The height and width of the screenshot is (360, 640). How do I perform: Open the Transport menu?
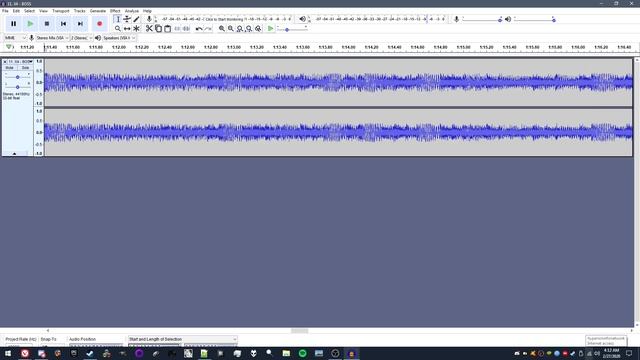pyautogui.click(x=61, y=11)
